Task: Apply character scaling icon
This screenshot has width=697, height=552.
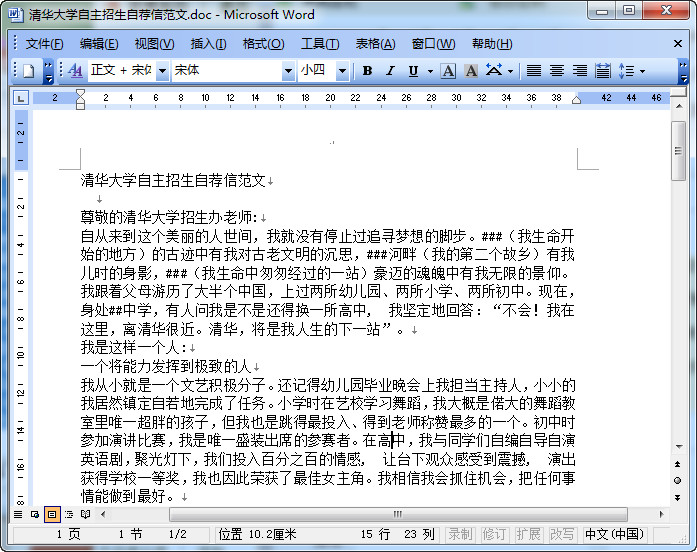Action: 494,71
